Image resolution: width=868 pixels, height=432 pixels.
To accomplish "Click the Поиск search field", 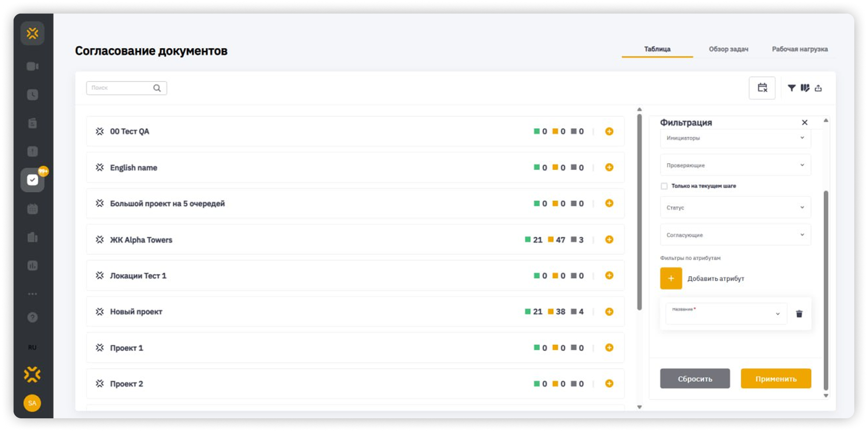I will pos(121,88).
